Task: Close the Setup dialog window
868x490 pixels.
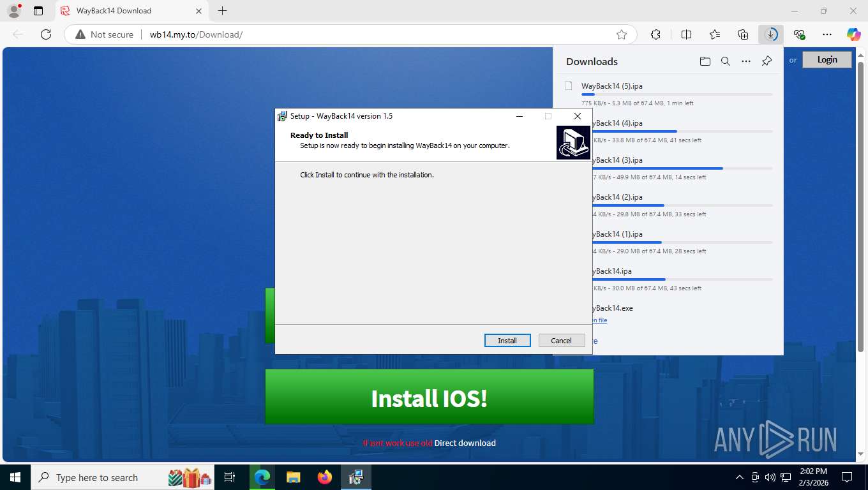Action: pyautogui.click(x=577, y=116)
